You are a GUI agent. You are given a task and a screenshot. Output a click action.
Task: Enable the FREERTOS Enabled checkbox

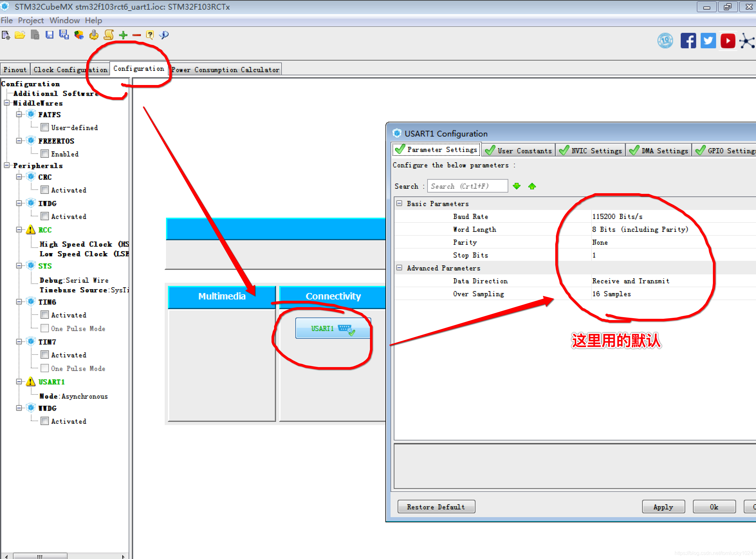click(x=45, y=154)
